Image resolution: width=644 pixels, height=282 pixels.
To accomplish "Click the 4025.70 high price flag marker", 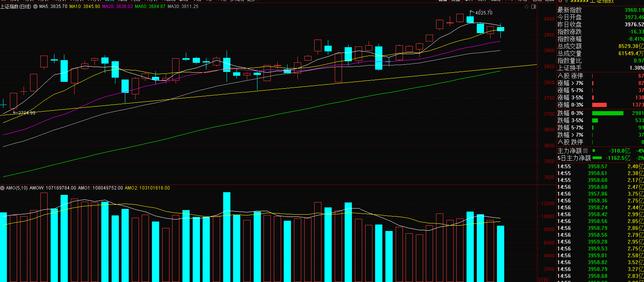I will coord(481,13).
